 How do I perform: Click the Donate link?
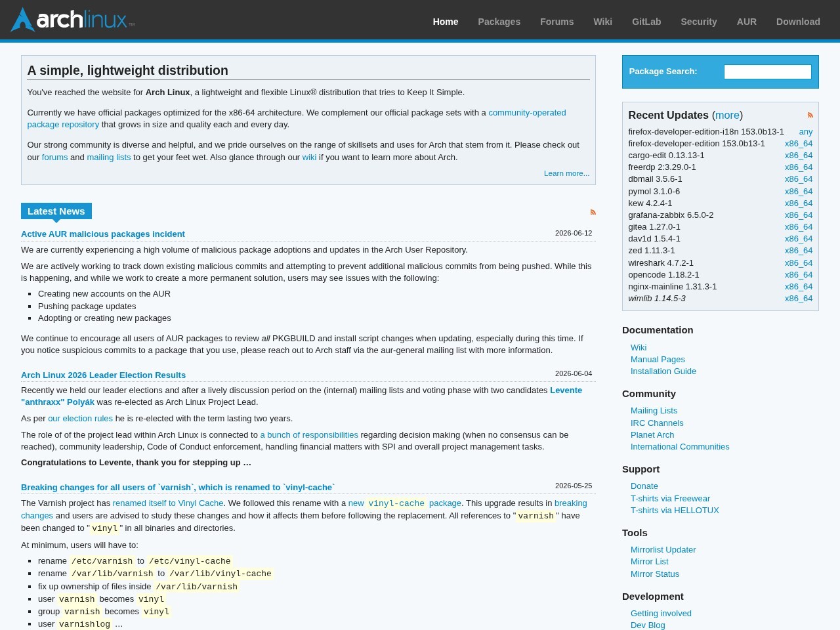[644, 486]
